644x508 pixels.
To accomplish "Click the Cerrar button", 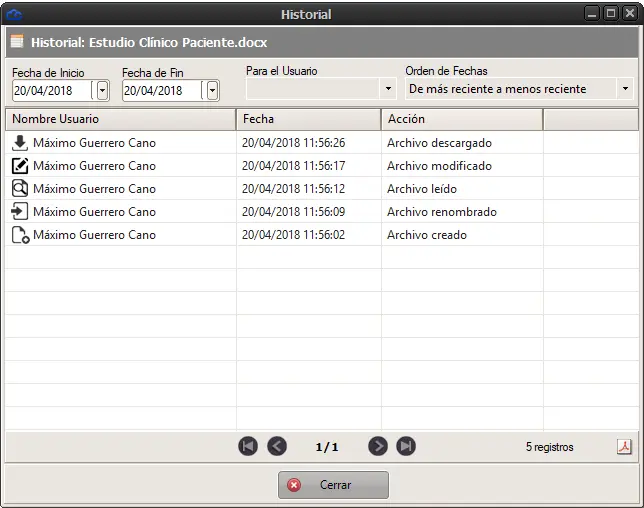I will tap(333, 485).
